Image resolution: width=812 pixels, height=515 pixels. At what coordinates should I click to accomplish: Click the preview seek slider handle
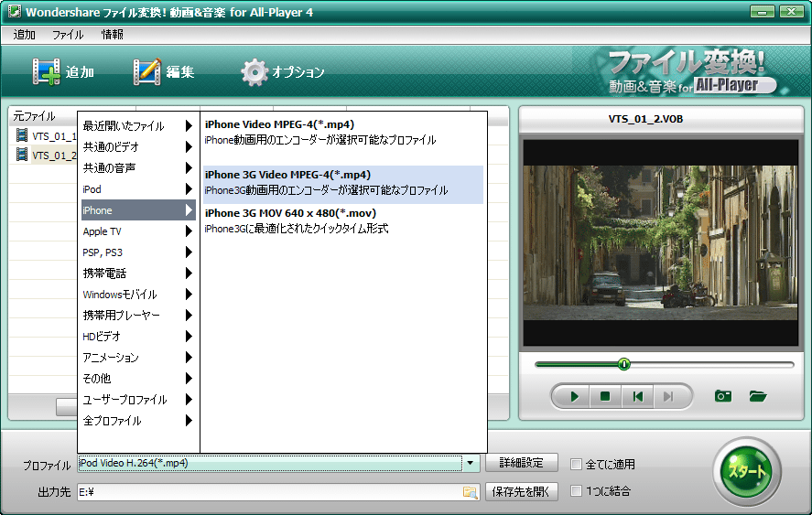click(624, 364)
